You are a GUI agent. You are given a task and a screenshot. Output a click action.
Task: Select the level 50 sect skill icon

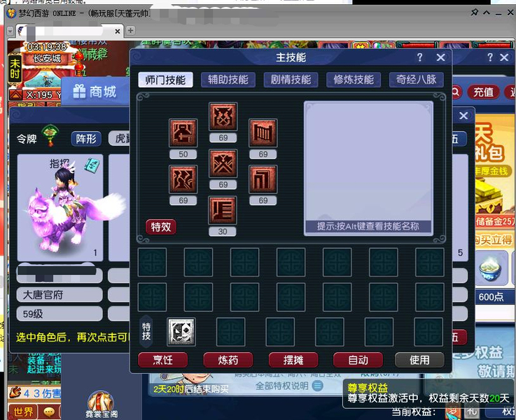[x=183, y=133]
